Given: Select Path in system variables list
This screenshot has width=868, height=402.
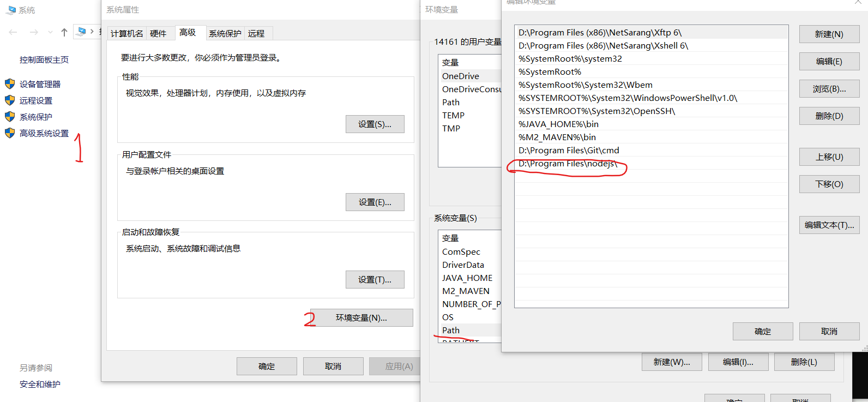Looking at the screenshot, I should coord(470,330).
